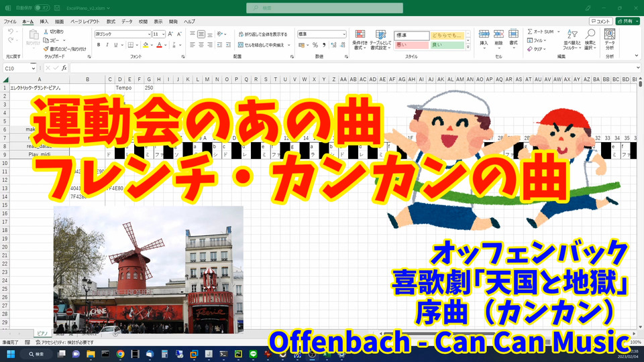Collapse the ribbon with the chevron
644x362 pixels.
pyautogui.click(x=637, y=56)
